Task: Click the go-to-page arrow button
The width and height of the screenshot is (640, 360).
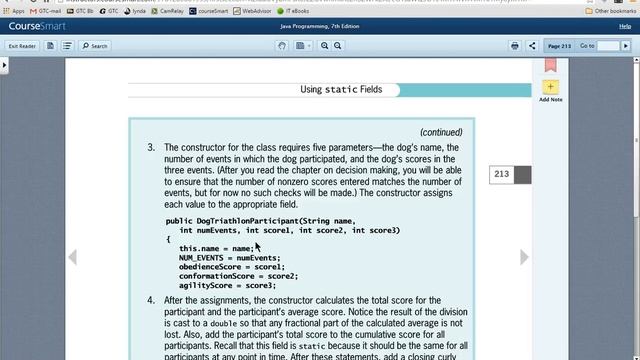Action: (626, 46)
